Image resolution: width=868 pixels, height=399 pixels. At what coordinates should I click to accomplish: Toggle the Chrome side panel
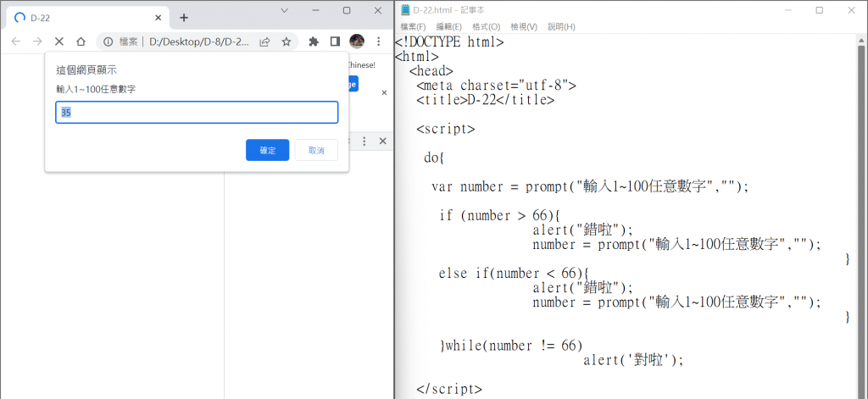coord(335,42)
